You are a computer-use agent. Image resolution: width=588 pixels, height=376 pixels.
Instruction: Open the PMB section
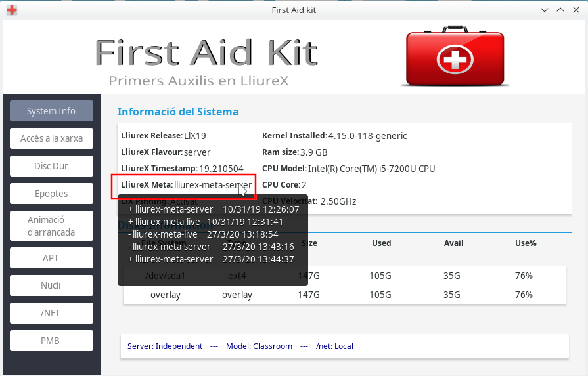tap(51, 341)
